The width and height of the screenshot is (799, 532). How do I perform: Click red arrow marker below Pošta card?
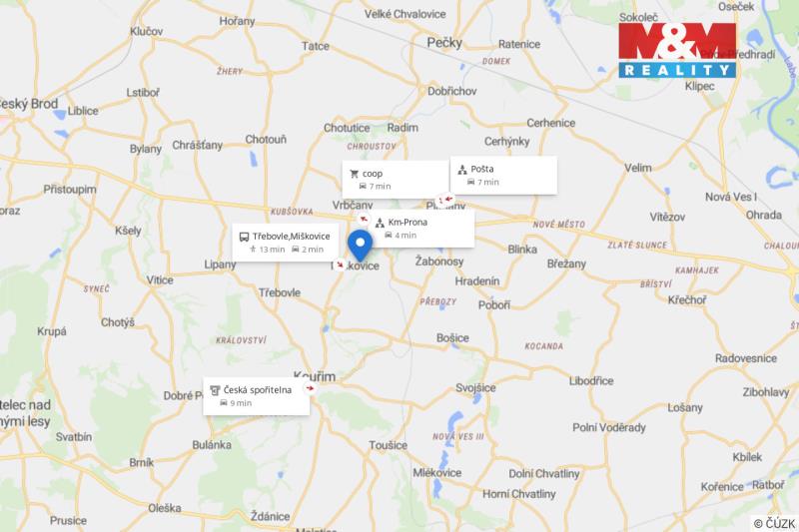coord(446,199)
